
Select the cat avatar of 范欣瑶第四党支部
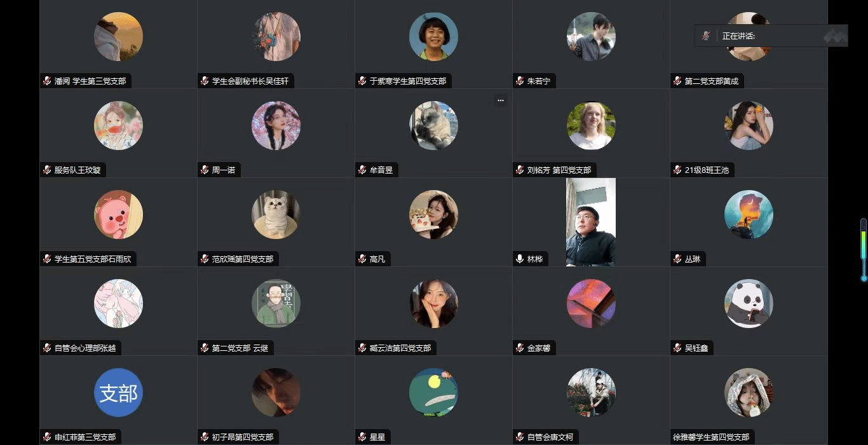pyautogui.click(x=276, y=215)
